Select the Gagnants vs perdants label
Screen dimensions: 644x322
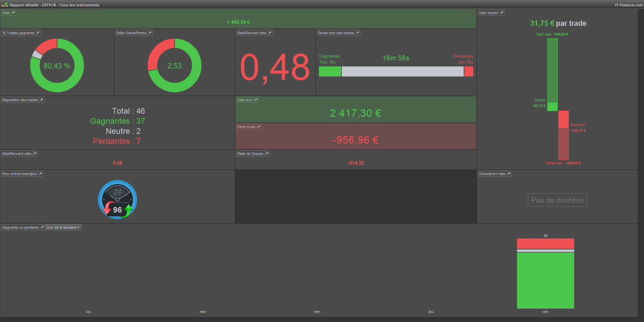pos(20,227)
